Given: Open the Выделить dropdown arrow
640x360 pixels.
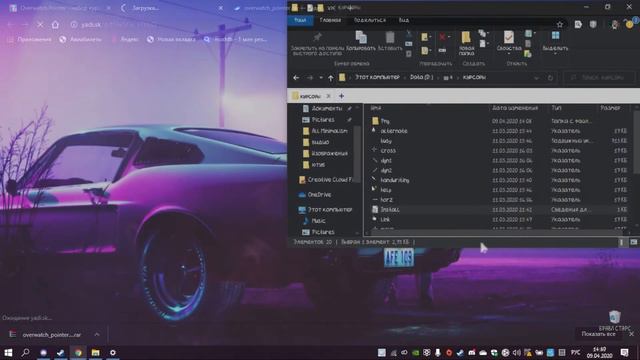Looking at the screenshot, I should pos(555,54).
